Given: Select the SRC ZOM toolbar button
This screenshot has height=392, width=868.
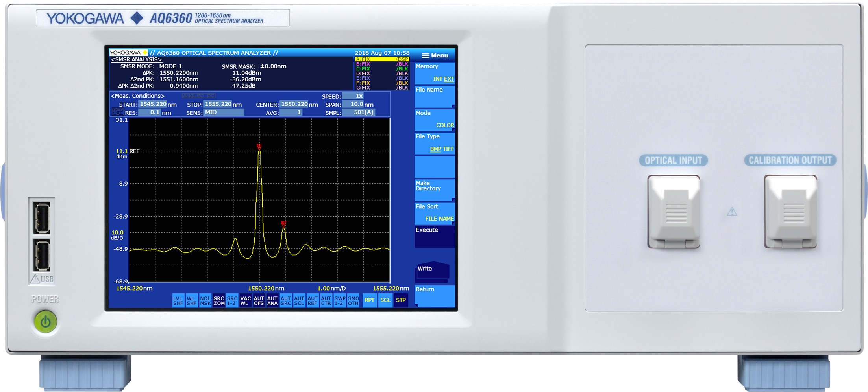Looking at the screenshot, I should click(x=219, y=301).
